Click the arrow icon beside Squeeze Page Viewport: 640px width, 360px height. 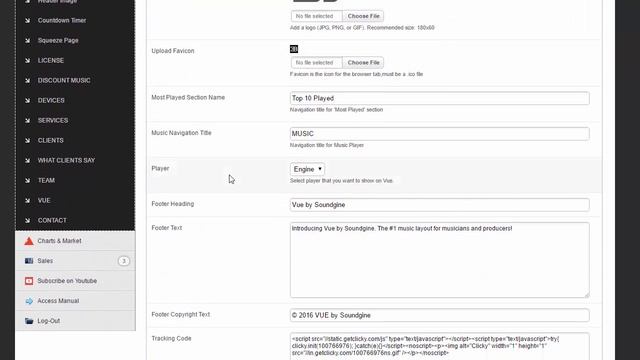coord(27,40)
